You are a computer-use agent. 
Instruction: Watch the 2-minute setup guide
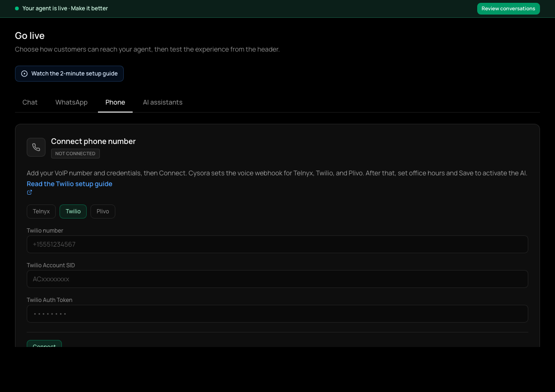click(x=69, y=74)
